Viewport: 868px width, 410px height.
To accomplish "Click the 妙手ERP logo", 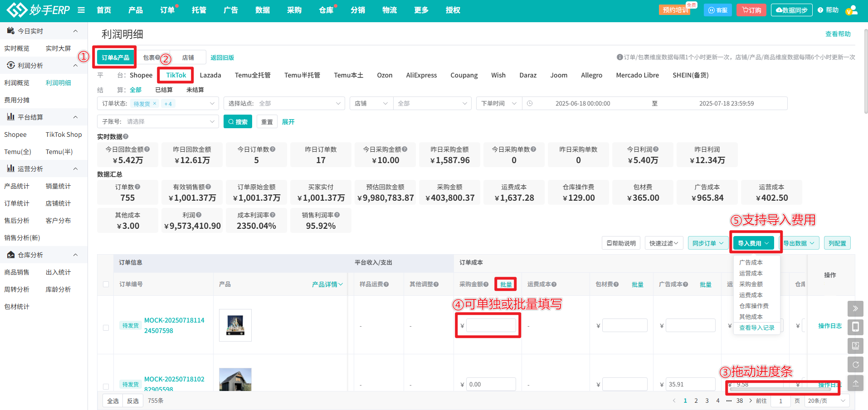I will (39, 10).
